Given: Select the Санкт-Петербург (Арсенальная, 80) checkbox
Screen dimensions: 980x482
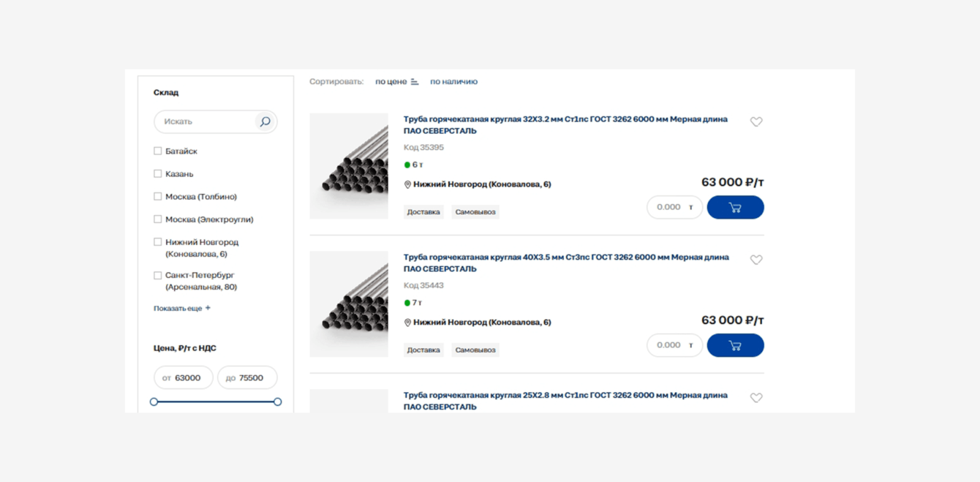Looking at the screenshot, I should click(x=158, y=276).
